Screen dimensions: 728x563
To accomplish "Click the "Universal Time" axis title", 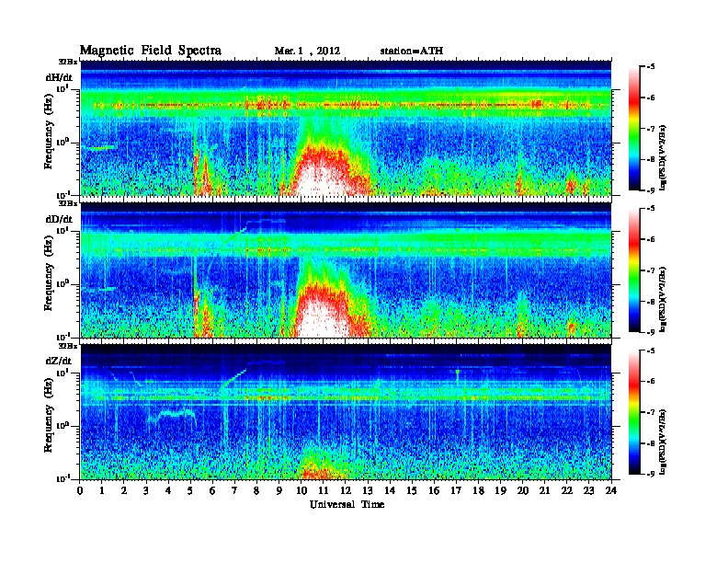I will 347,504.
